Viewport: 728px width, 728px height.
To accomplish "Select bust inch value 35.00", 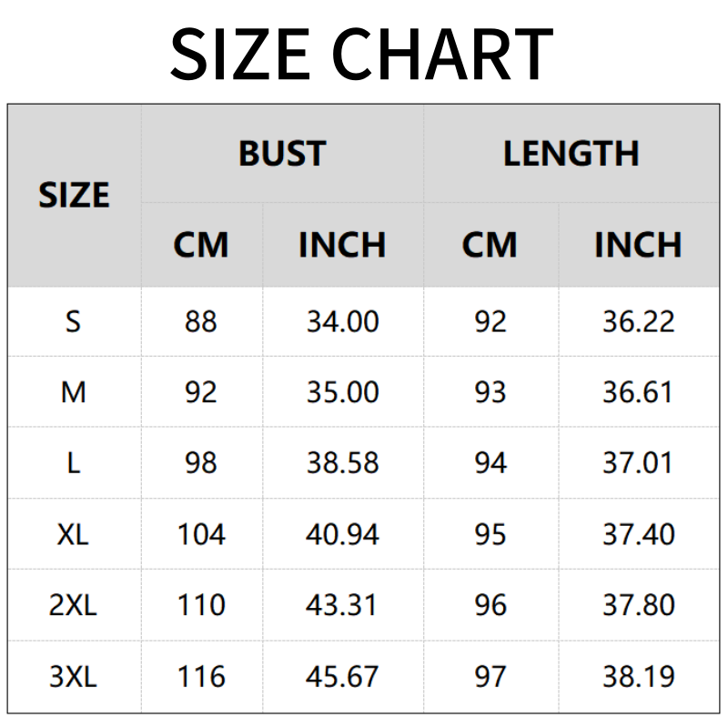I will click(342, 392).
